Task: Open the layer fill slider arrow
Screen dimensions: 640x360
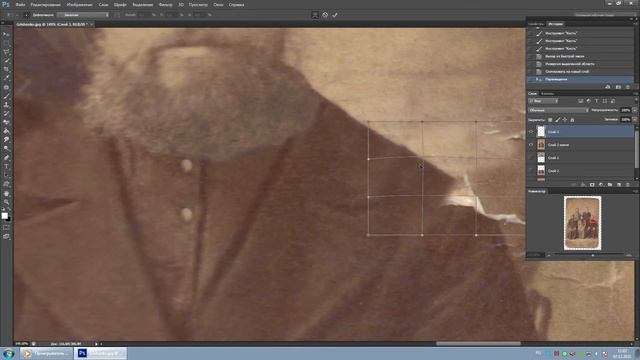Action: point(634,119)
